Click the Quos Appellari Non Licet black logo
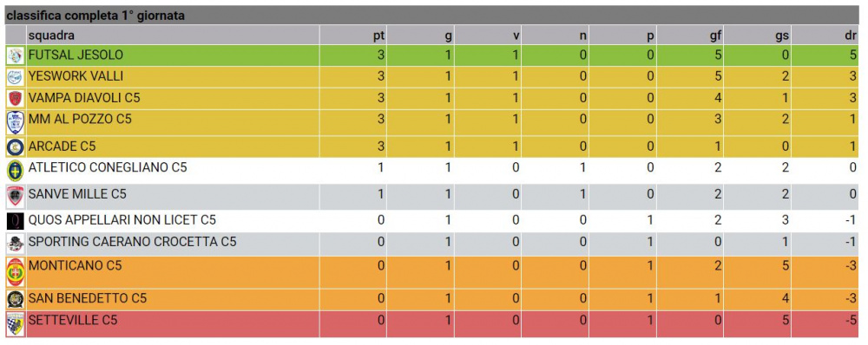868x345 pixels. coord(16,221)
